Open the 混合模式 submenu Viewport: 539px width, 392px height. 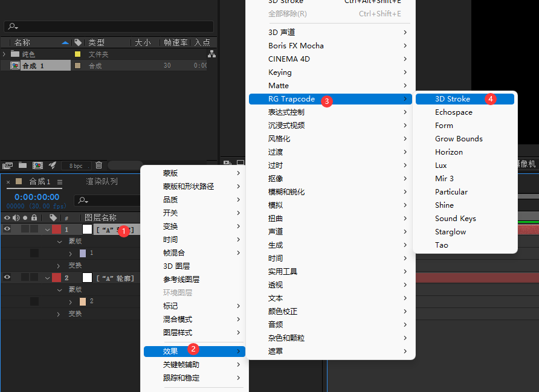point(194,320)
